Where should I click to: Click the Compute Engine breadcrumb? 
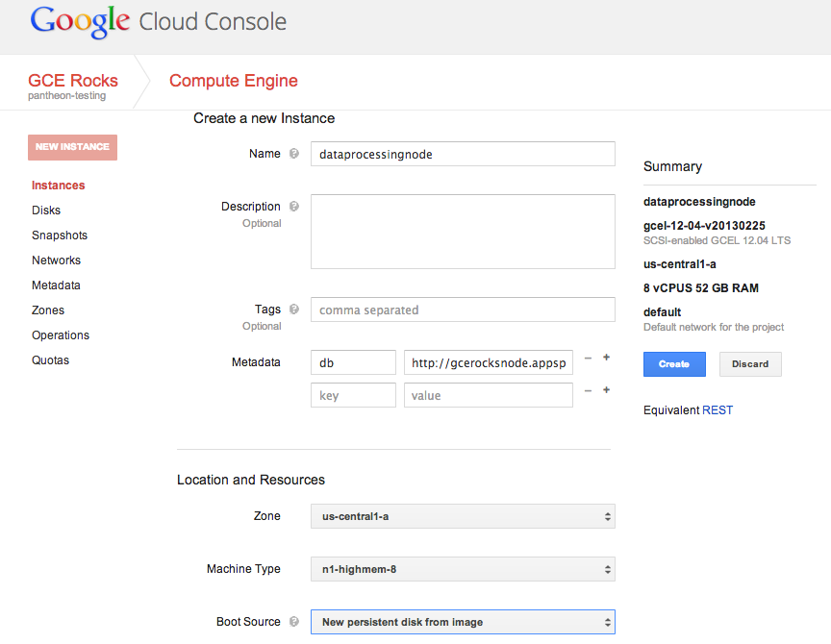[x=233, y=81]
